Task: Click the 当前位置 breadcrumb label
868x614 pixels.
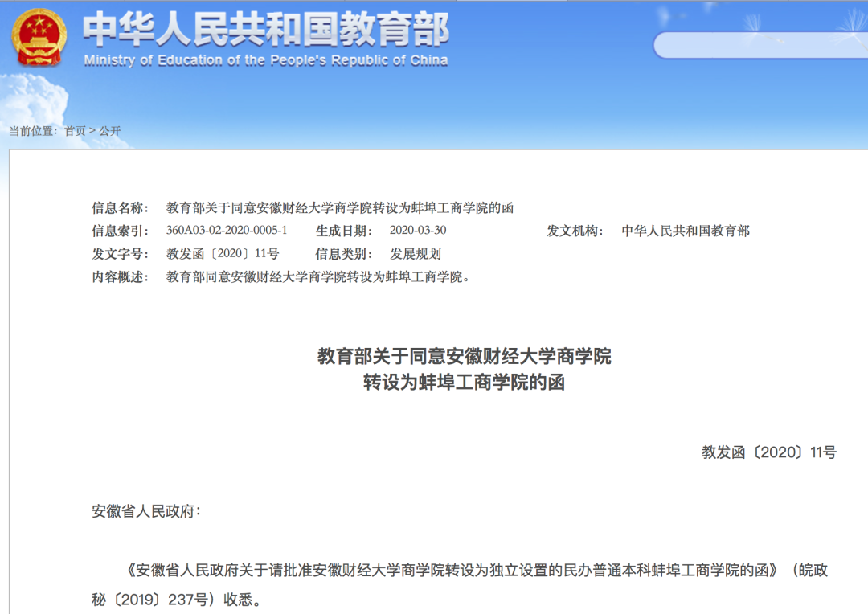Action: (33, 131)
